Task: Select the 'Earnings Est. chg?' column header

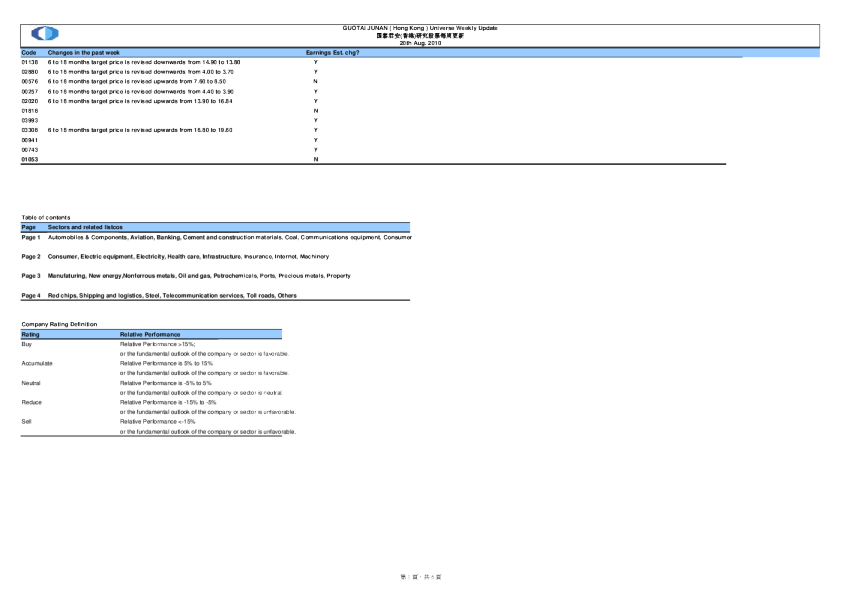Action: point(332,52)
